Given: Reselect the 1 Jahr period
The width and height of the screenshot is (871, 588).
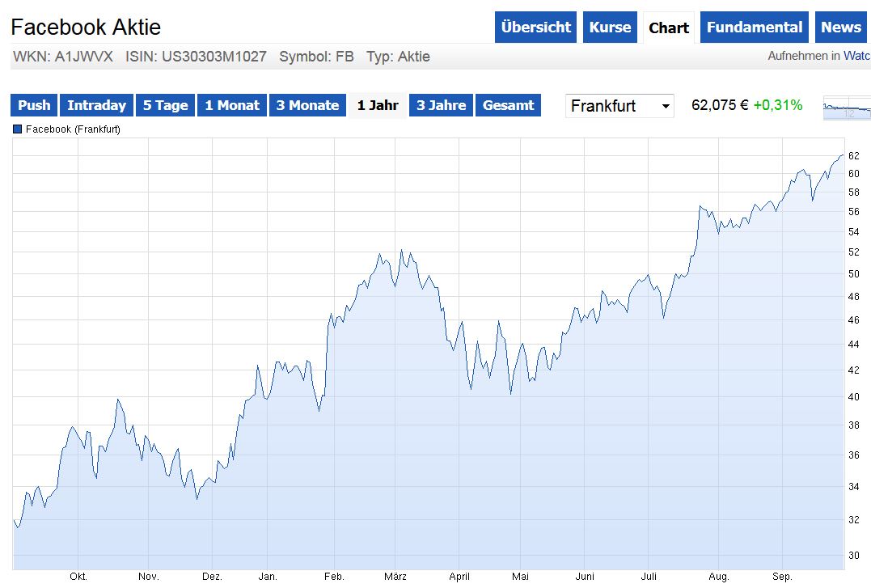Looking at the screenshot, I should pos(377,105).
